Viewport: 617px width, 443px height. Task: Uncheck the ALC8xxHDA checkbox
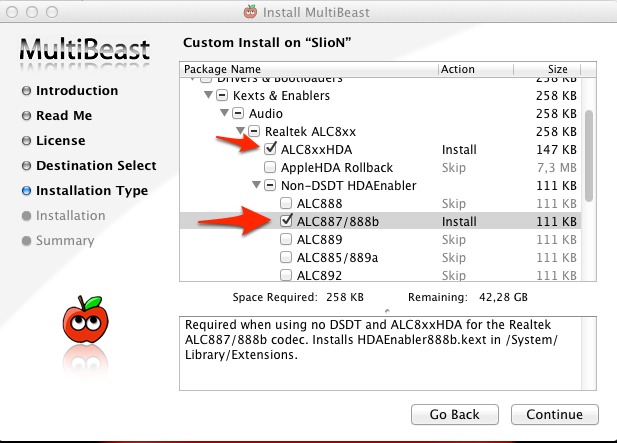coord(270,149)
